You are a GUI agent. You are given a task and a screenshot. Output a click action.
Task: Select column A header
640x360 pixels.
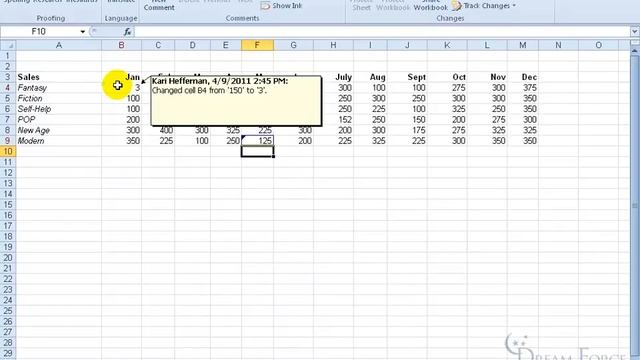(x=59, y=45)
